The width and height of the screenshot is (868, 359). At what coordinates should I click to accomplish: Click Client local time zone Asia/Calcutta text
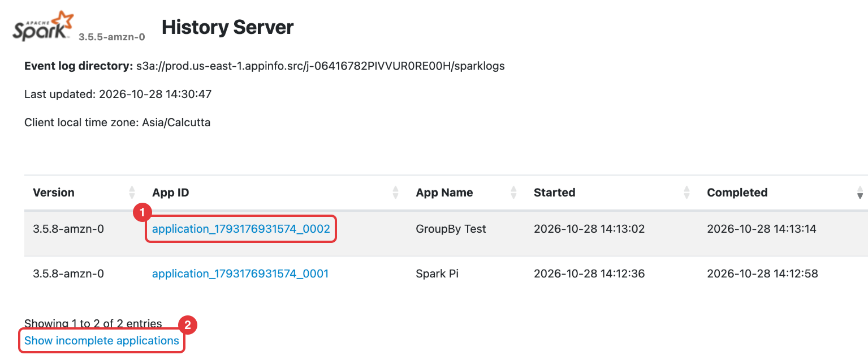[117, 122]
